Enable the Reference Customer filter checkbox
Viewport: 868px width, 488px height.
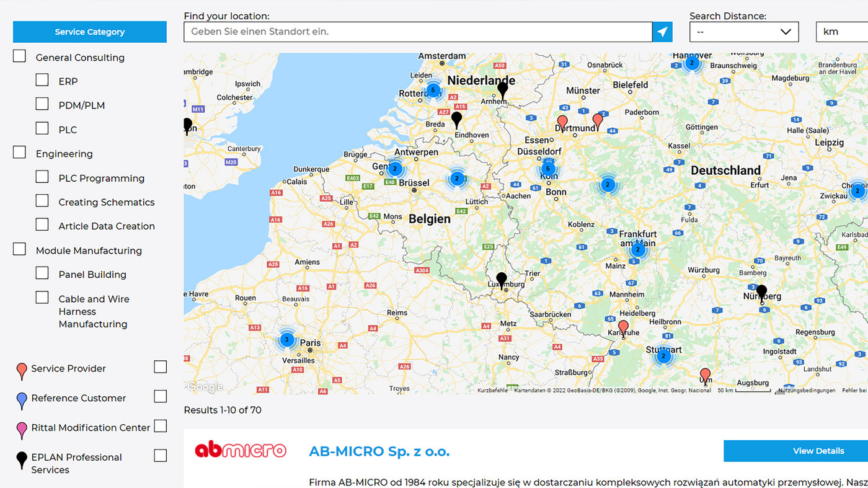pos(160,396)
